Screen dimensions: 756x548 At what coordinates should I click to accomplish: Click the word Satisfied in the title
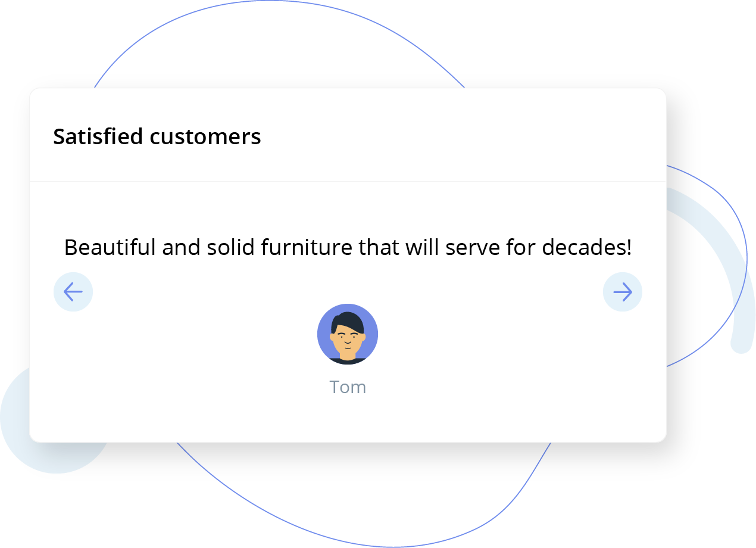98,137
